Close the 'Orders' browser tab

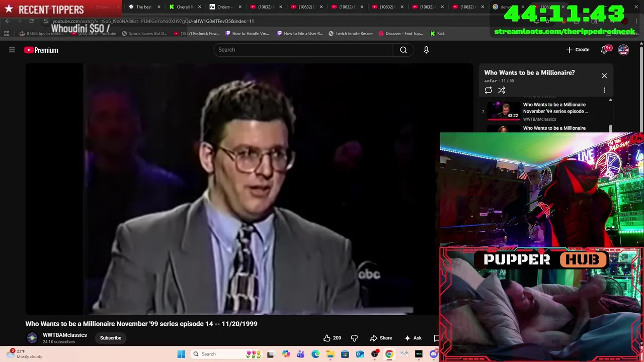(240, 7)
